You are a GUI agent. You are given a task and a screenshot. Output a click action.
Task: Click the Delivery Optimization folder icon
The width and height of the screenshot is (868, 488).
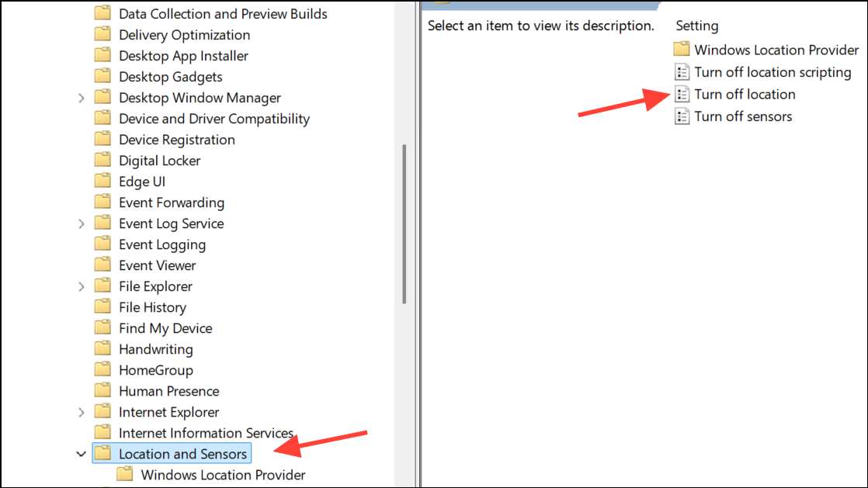point(102,34)
